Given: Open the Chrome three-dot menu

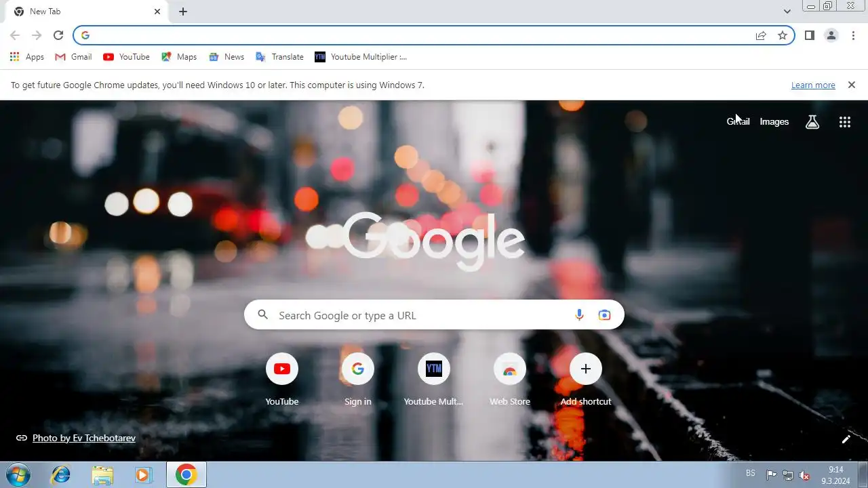Looking at the screenshot, I should coord(853,35).
